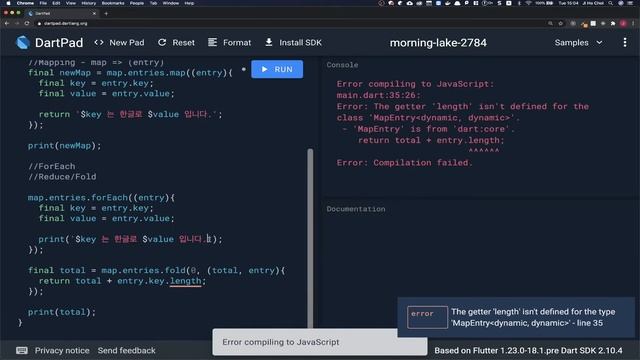Open the Chrome Bookmarks menu
Image resolution: width=640 pixels, height=360 pixels.
point(113,3)
